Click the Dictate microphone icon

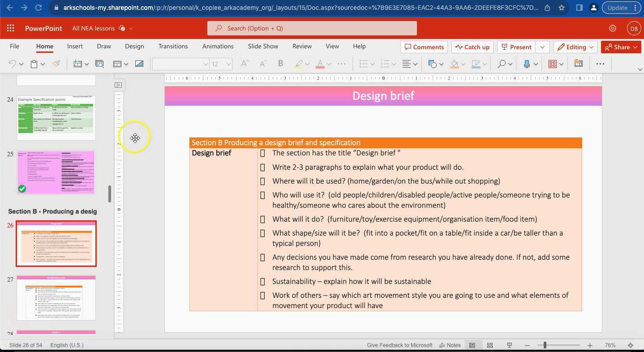coord(527,64)
